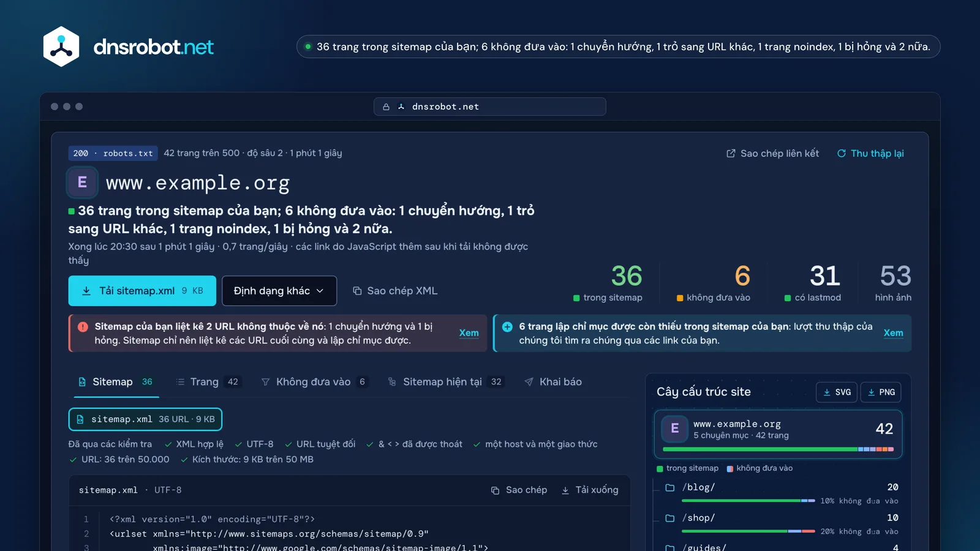
Task: Click the copy icon beside Sao chép
Action: (x=495, y=490)
